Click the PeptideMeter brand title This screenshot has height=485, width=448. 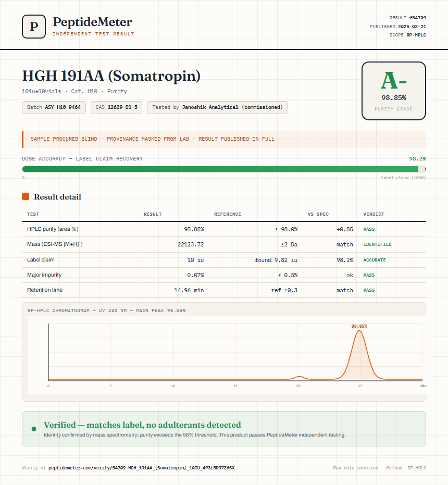tap(93, 22)
